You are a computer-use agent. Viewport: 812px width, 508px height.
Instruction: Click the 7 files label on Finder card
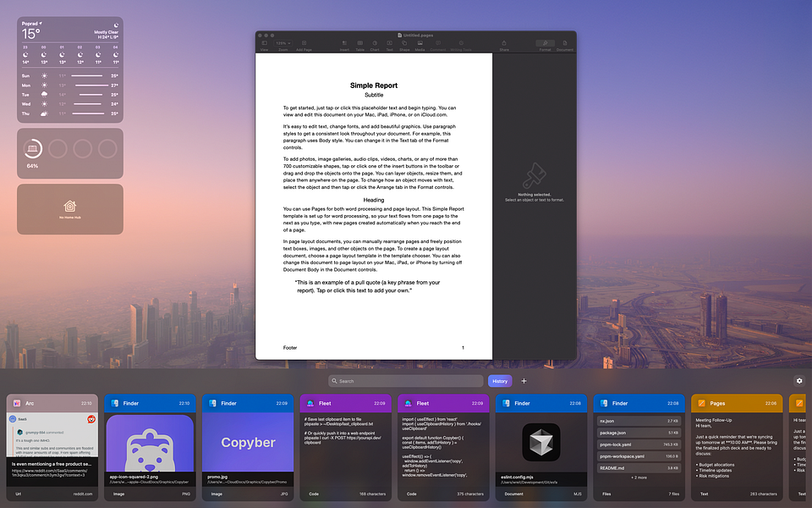pos(674,494)
